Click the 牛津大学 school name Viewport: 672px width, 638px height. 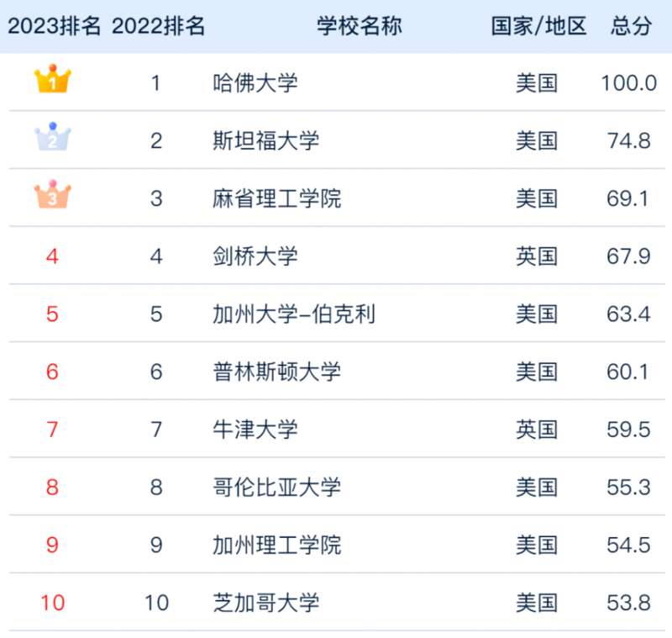255,430
